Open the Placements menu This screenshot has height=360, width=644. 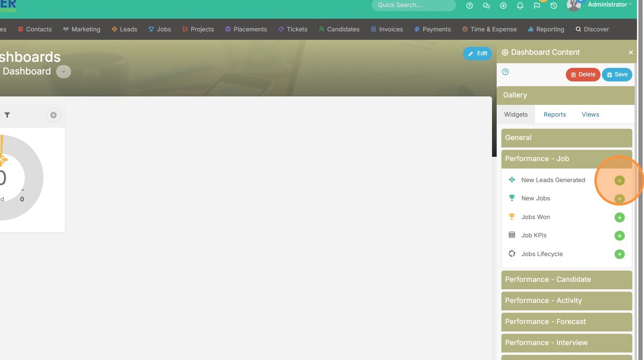point(246,29)
